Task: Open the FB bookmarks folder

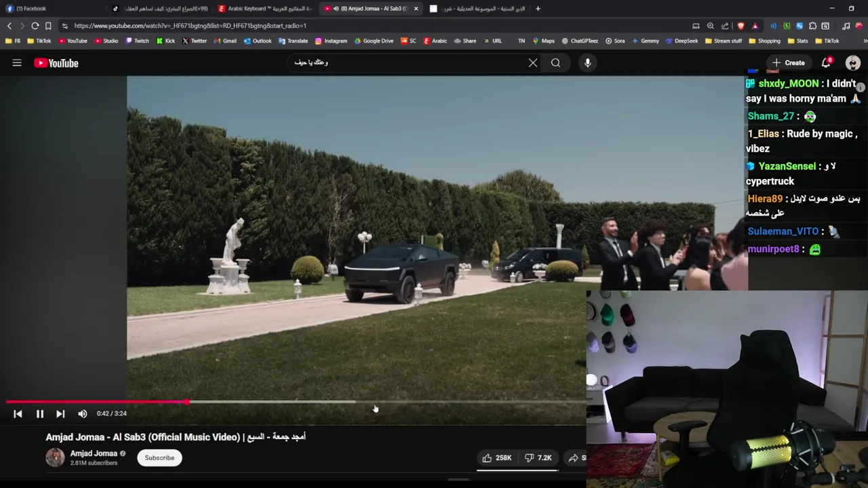Action: (x=13, y=41)
